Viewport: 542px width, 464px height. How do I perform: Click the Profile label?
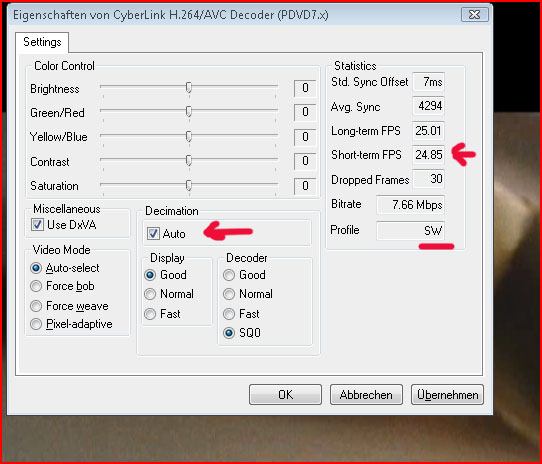(345, 230)
